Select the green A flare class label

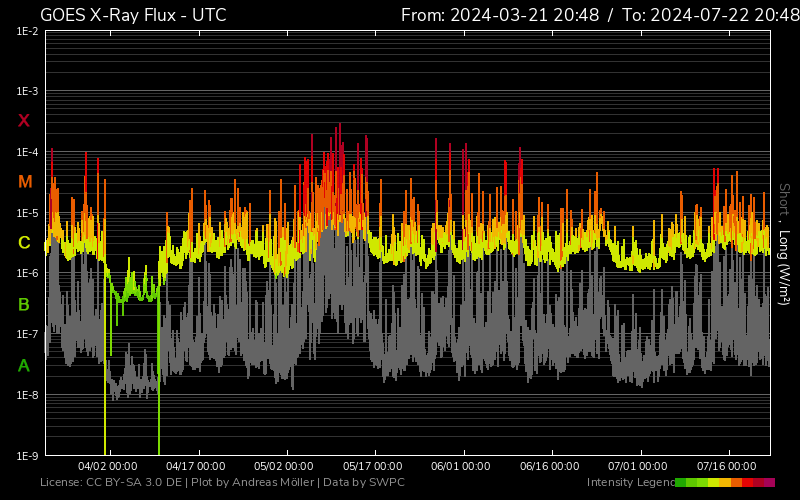[x=24, y=366]
